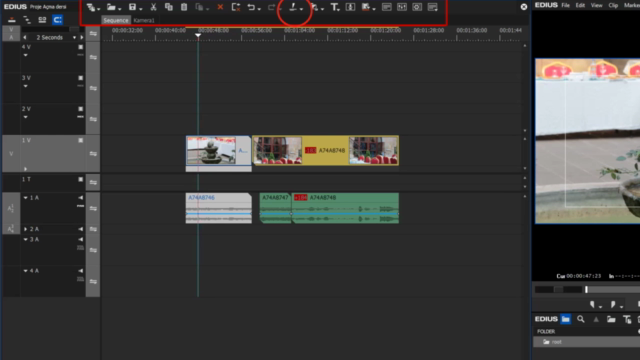Toggle the blue Snap to Event icon

[x=58, y=20]
